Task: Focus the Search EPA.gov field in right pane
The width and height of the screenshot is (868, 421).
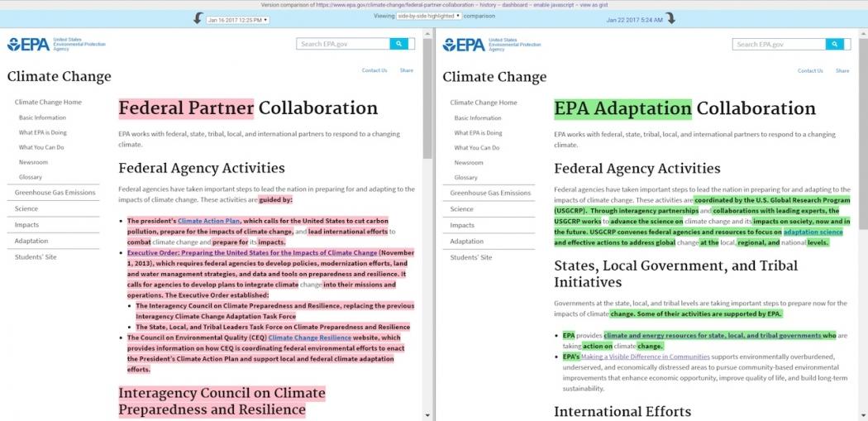Action: (x=779, y=45)
